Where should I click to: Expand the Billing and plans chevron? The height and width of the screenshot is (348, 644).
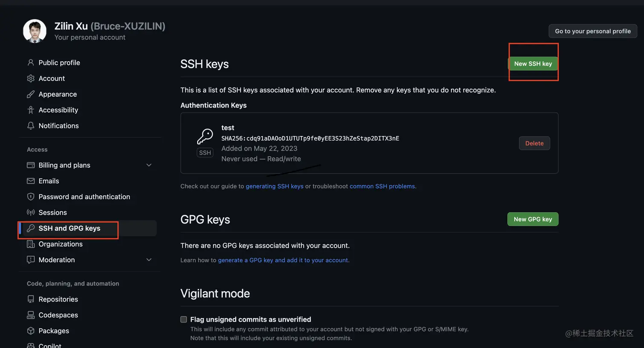click(149, 165)
